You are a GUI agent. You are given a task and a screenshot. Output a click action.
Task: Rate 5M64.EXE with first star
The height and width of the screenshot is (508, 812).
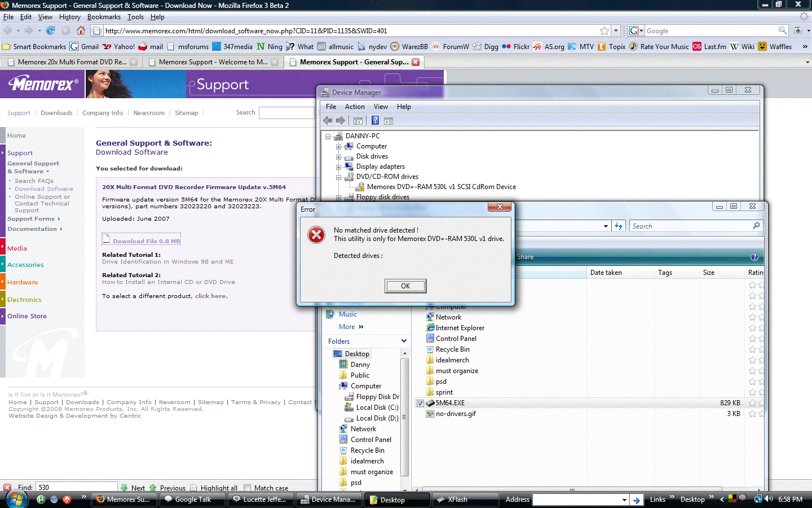[752, 403]
